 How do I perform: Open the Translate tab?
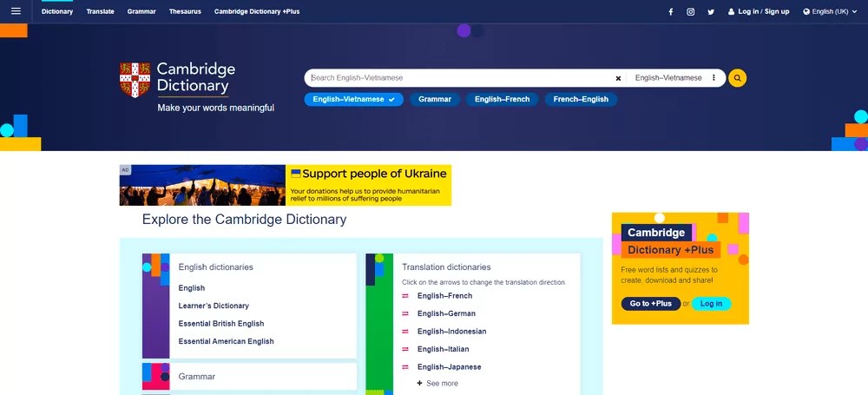pyautogui.click(x=100, y=12)
